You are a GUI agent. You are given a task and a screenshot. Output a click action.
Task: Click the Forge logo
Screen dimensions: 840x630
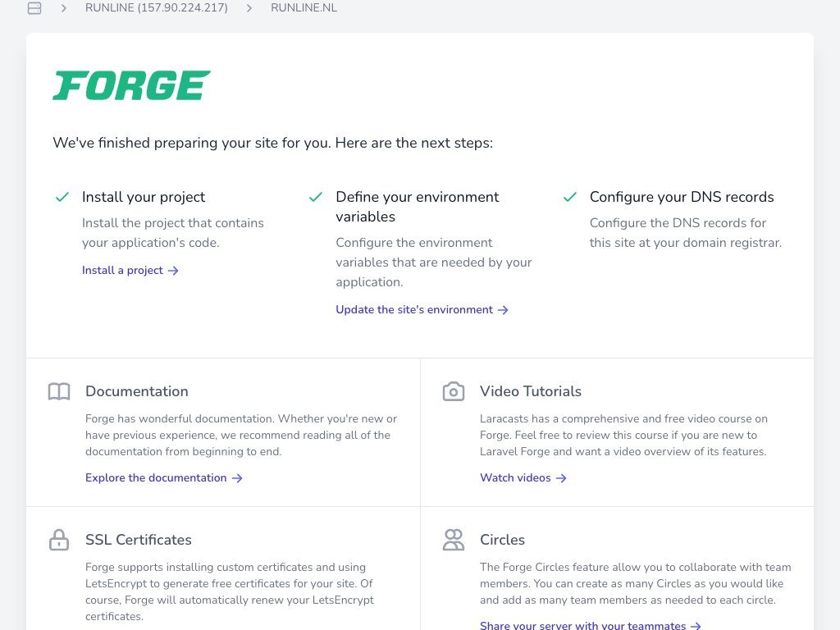(x=132, y=85)
